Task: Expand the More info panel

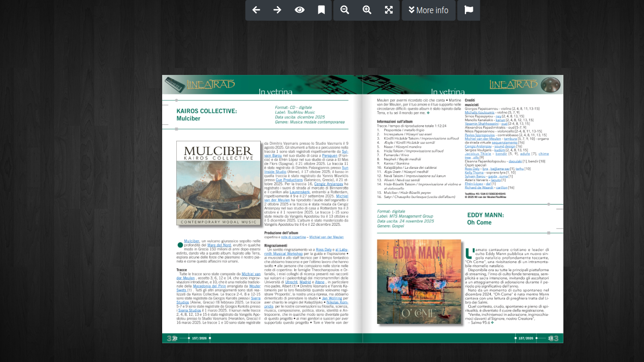Action: click(428, 10)
